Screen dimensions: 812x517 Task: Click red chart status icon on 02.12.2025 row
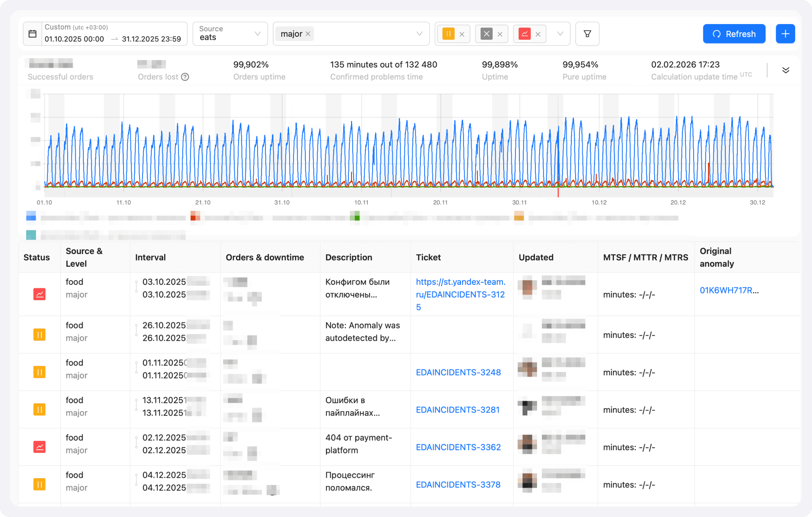click(39, 447)
